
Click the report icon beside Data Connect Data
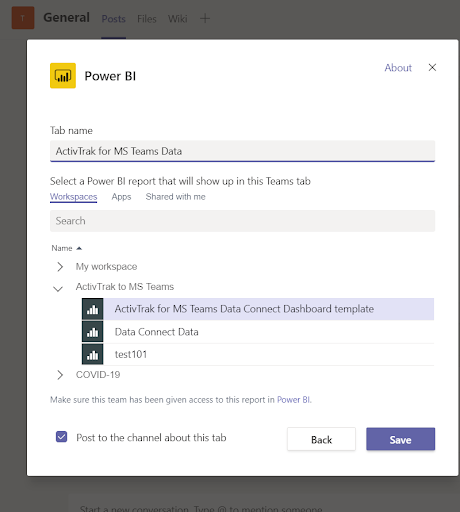93,332
